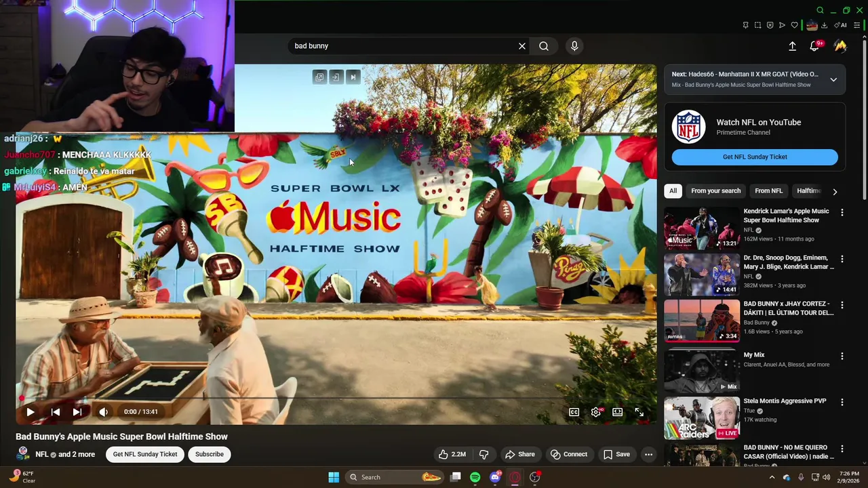
Task: Open Spotify from taskbar
Action: (475, 477)
